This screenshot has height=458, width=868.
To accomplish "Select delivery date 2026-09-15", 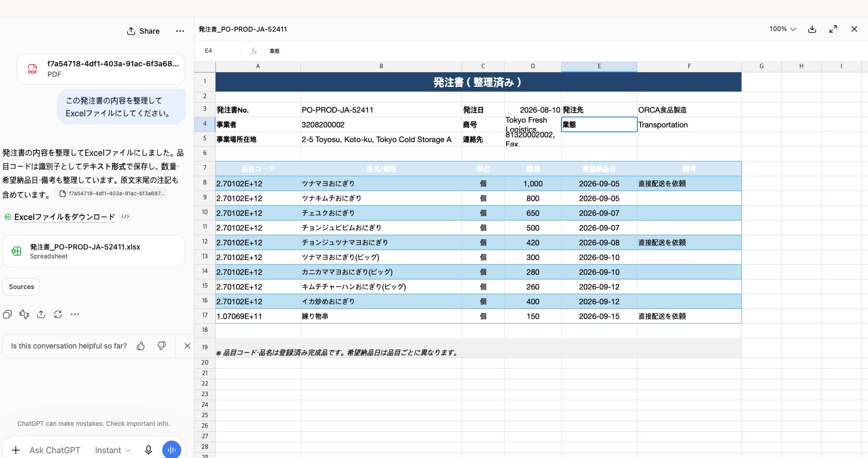I will 599,316.
